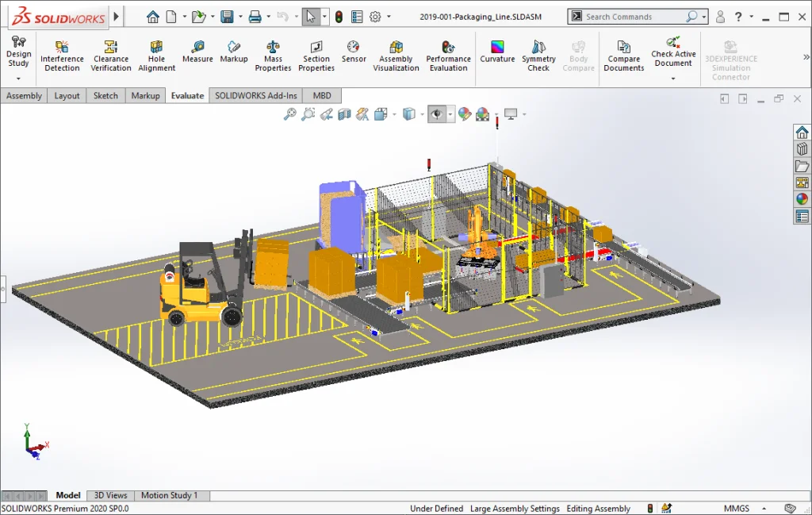The height and width of the screenshot is (515, 812).
Task: Open Appearances tab in the task pane
Action: (802, 199)
